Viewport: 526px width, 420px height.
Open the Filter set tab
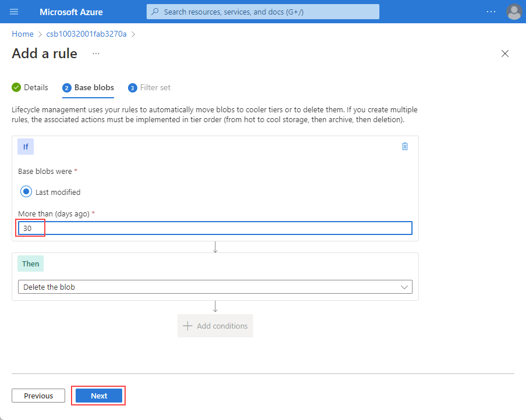pos(155,87)
